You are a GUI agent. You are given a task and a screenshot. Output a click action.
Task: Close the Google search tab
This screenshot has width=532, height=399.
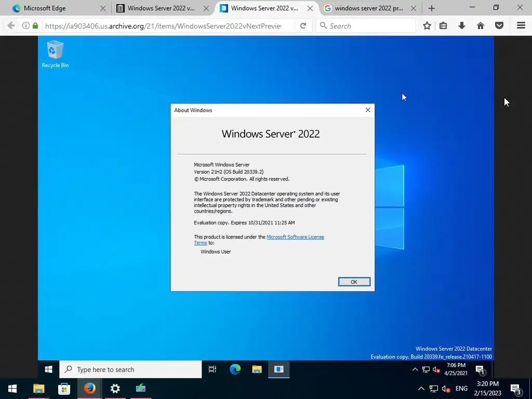click(413, 8)
